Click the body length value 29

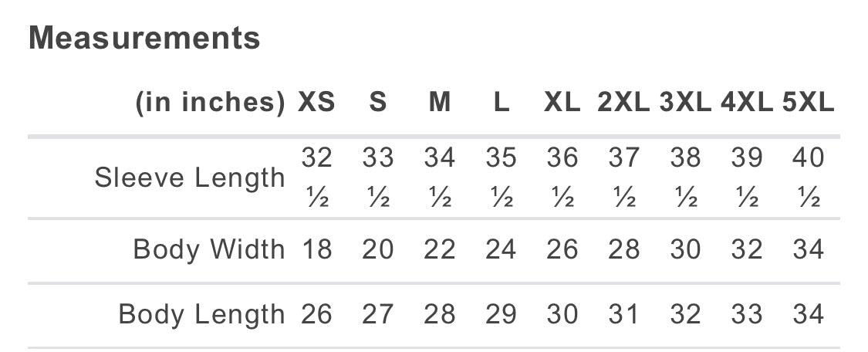pos(501,314)
